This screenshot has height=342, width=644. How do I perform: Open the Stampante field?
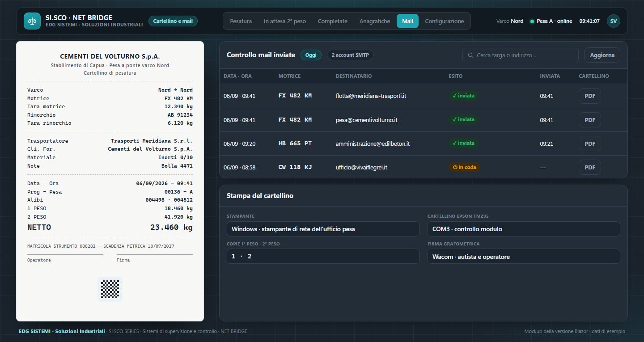click(x=323, y=229)
